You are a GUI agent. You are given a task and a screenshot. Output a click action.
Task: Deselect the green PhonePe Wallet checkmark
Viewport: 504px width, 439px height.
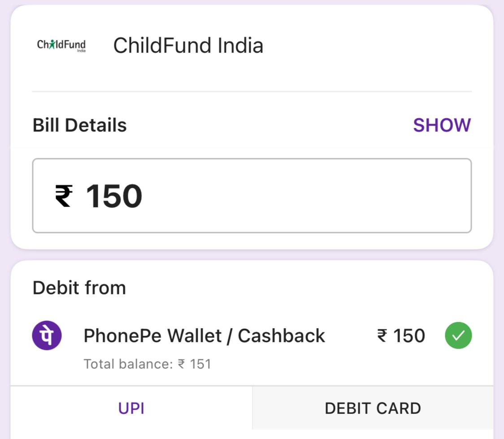[458, 336]
